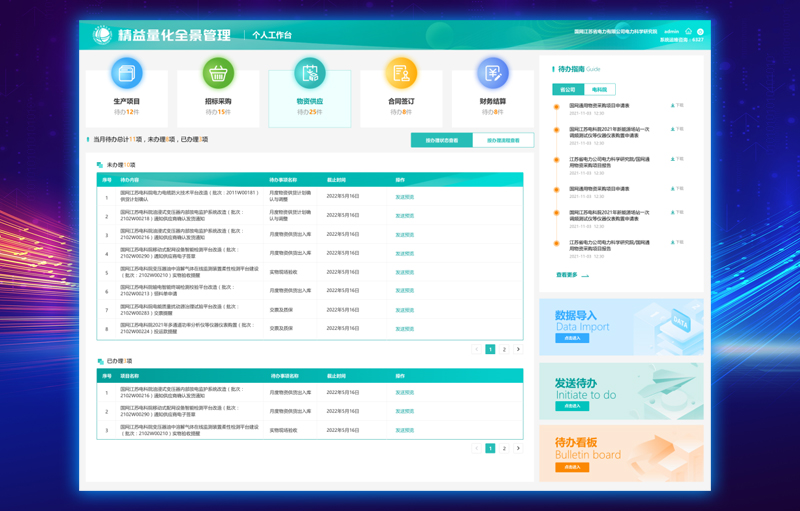Viewport: 800px width, 511px height.
Task: Select the 电科院 guide tab
Action: click(x=600, y=90)
